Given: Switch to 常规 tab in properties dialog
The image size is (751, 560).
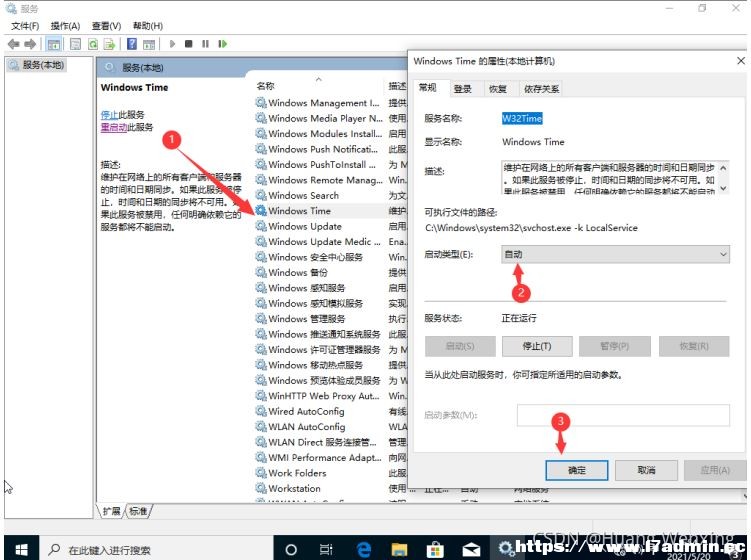Looking at the screenshot, I should pos(428,87).
